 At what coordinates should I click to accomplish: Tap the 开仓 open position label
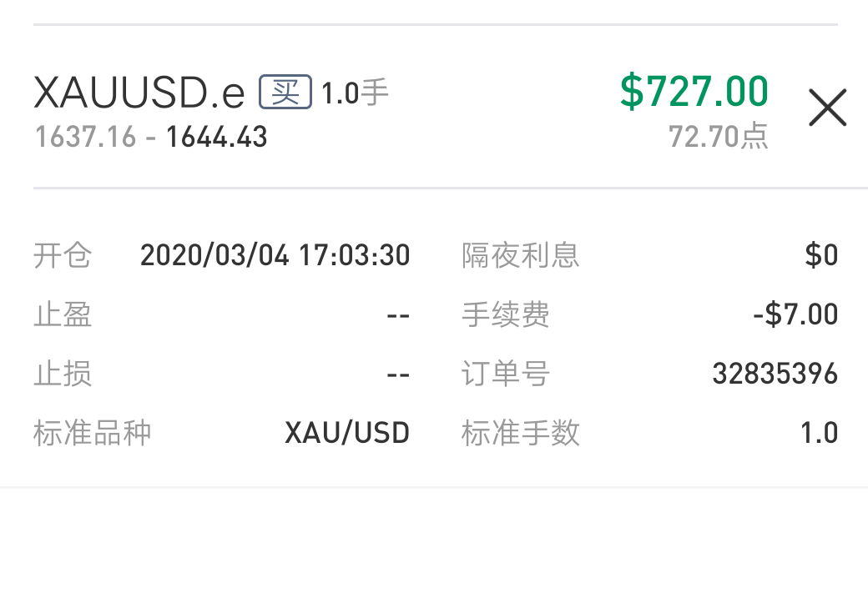tap(63, 255)
